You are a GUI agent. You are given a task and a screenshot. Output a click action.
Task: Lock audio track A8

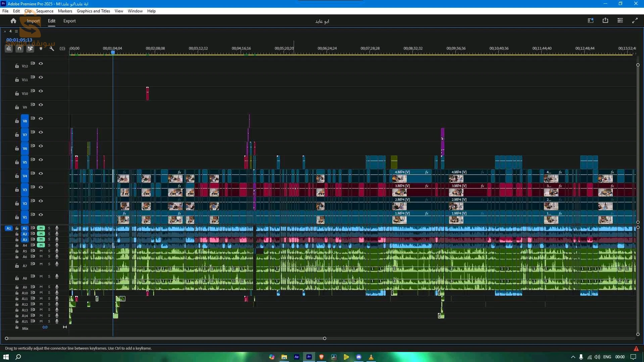pos(17,278)
